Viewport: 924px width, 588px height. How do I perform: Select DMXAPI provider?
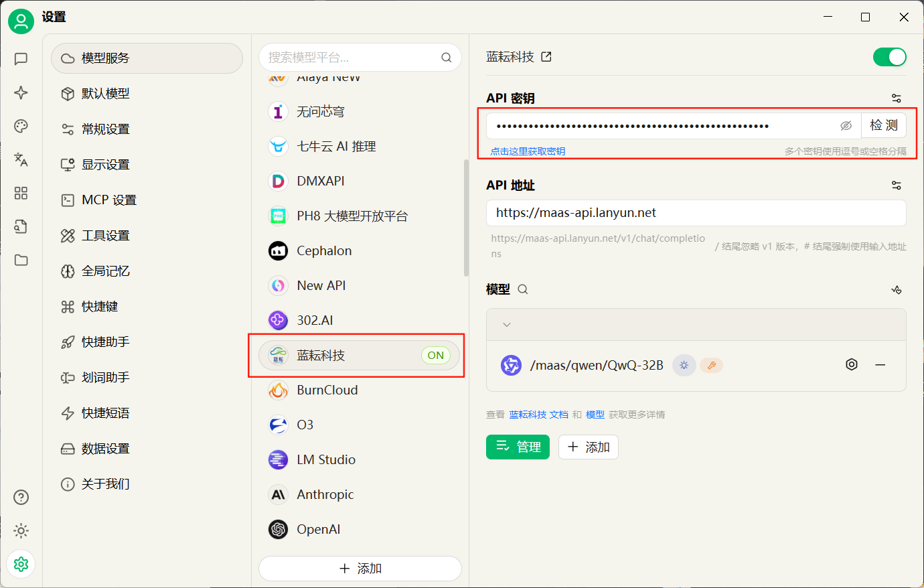pos(360,181)
